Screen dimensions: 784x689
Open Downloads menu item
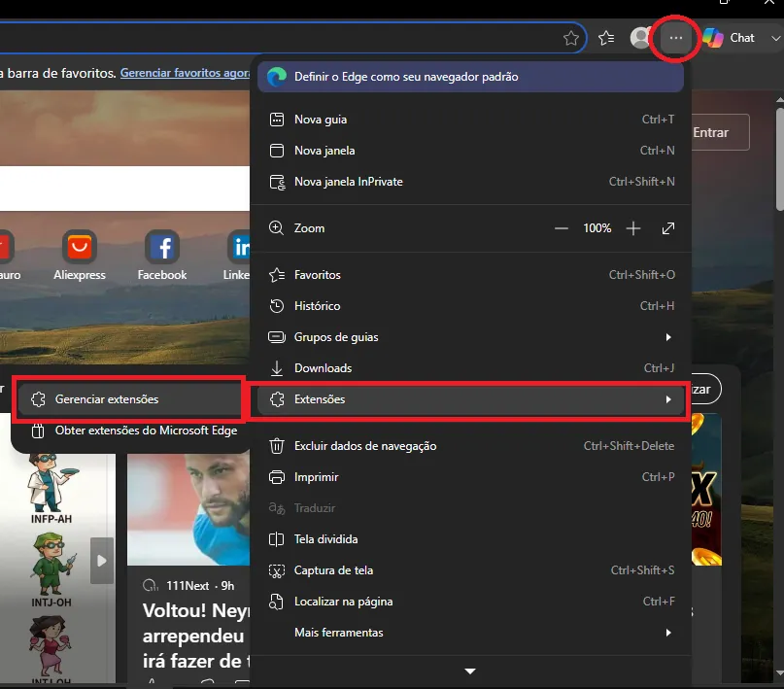coord(470,368)
